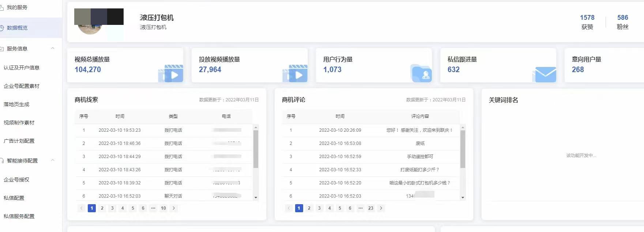Select page 10 in 商机线索 pagination
Screen dimensions: 644x232
pos(163,208)
